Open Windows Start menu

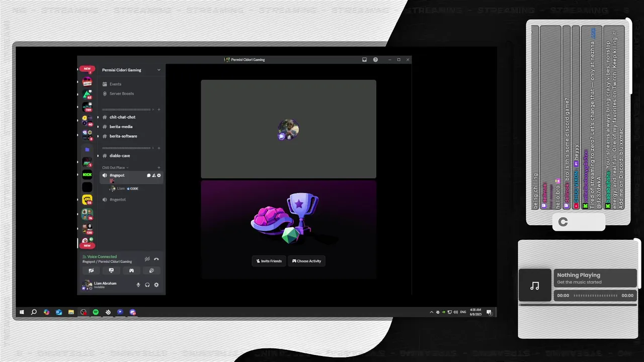(x=22, y=312)
